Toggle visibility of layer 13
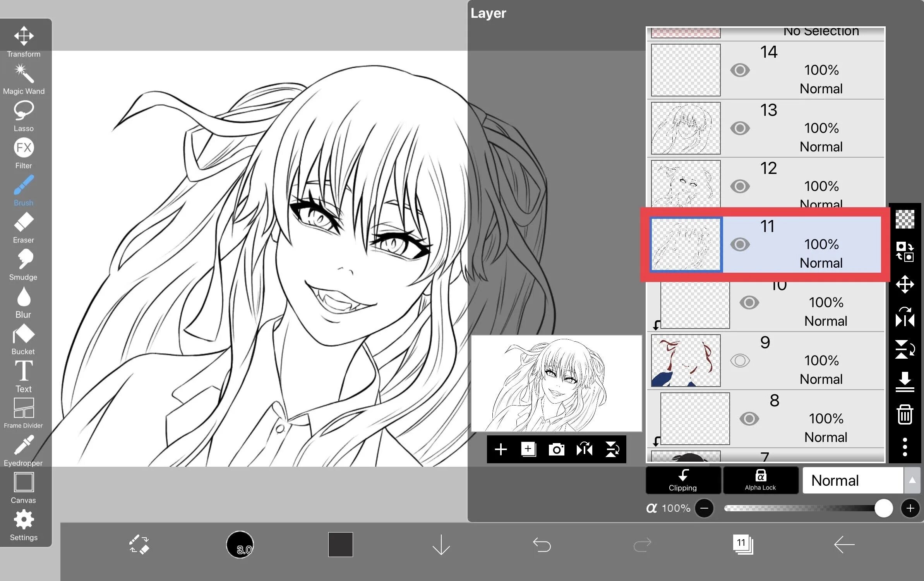Screen dimensions: 924x581 point(740,128)
